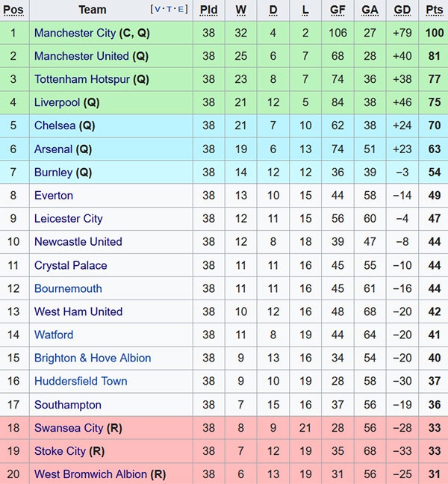Image resolution: width=448 pixels, height=484 pixels.
Task: Click the Newcastle United link
Action: point(78,241)
